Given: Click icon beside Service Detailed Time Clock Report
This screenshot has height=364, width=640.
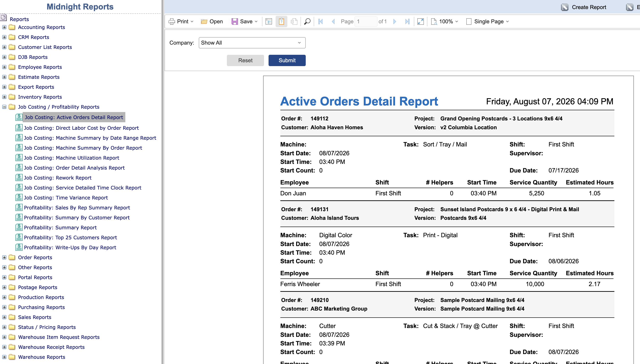Looking at the screenshot, I should point(19,187).
